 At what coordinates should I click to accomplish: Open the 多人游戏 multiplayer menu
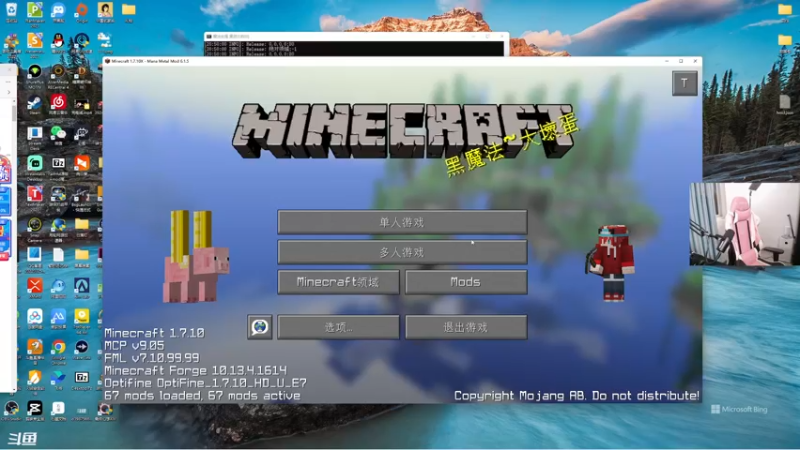click(x=402, y=252)
